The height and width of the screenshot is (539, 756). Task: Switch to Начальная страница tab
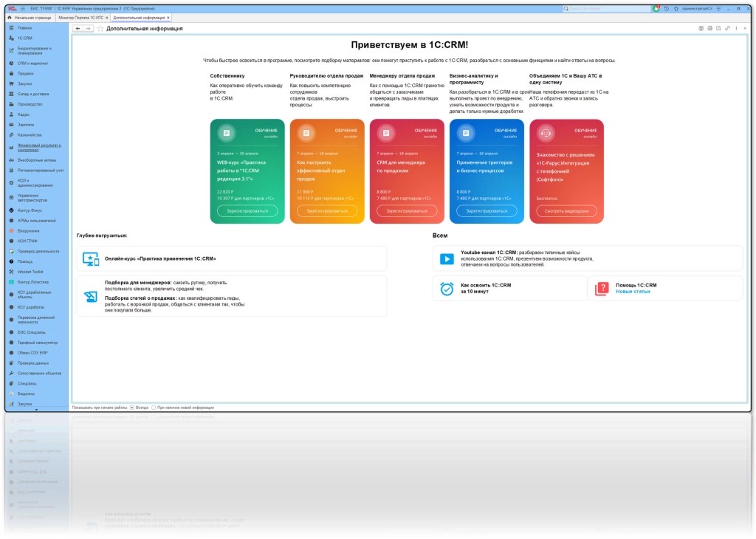tap(30, 18)
